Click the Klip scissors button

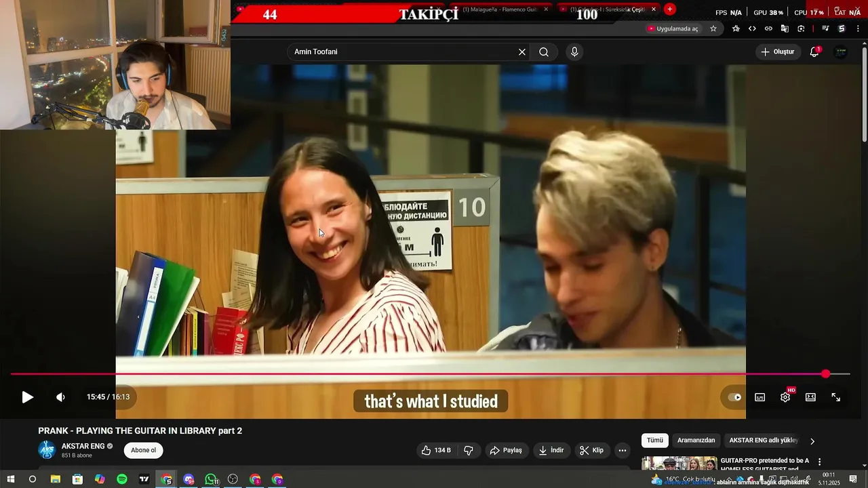point(591,450)
